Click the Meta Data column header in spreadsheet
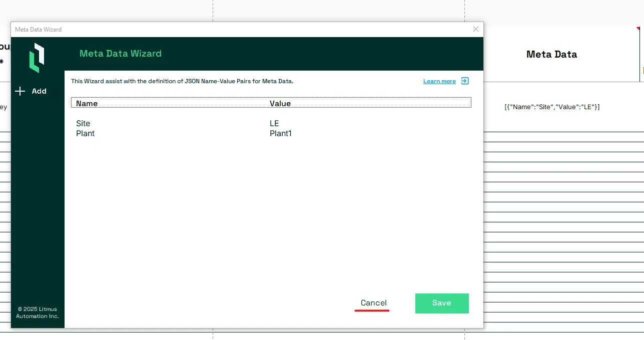 551,54
